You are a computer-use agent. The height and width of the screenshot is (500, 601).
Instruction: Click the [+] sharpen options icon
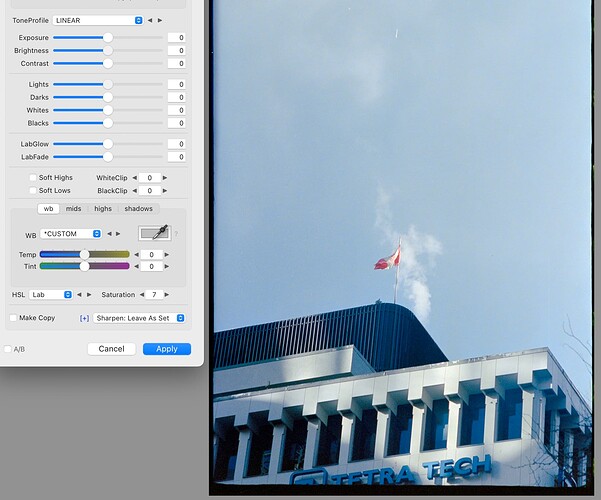(84, 318)
